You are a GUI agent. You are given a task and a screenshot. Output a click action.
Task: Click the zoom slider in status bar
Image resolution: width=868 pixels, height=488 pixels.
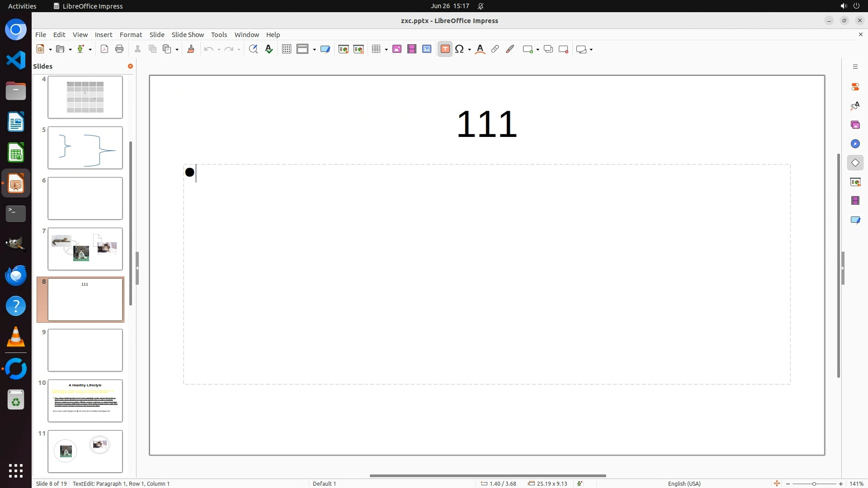[814, 484]
